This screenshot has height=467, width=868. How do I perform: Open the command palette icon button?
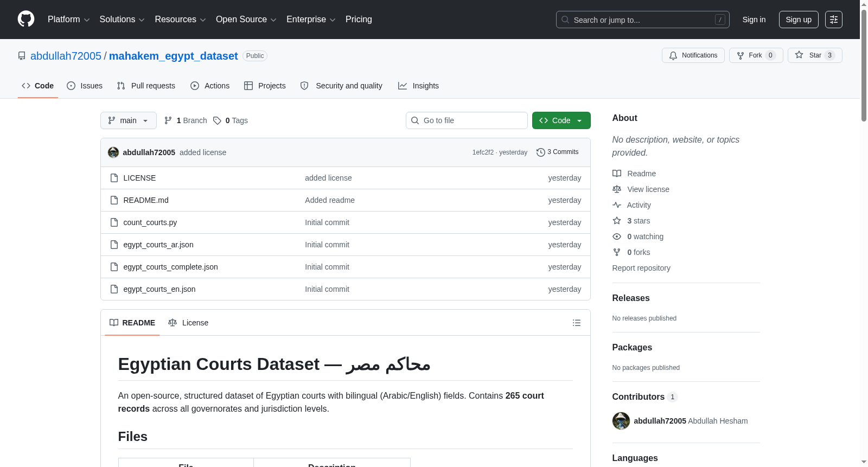(834, 20)
